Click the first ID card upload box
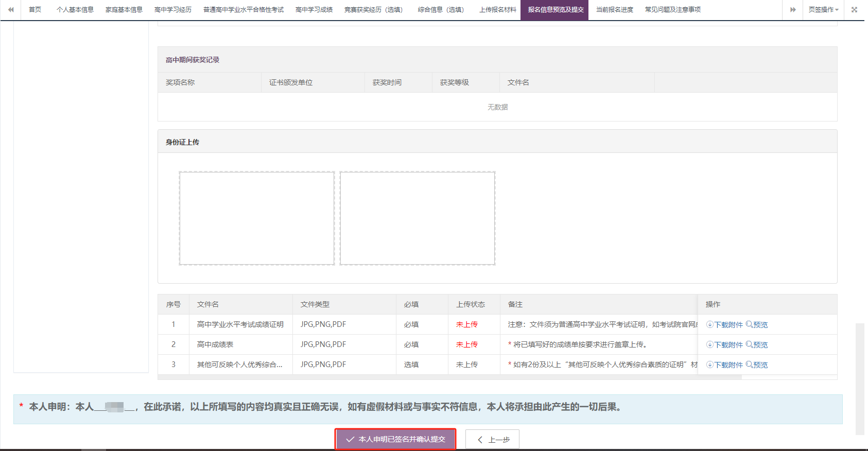 point(256,218)
